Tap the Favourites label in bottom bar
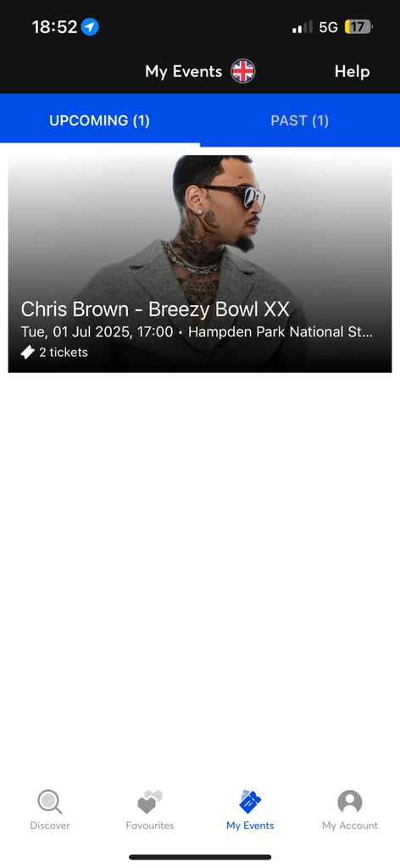Viewport: 400px width, 868px height. point(150,826)
